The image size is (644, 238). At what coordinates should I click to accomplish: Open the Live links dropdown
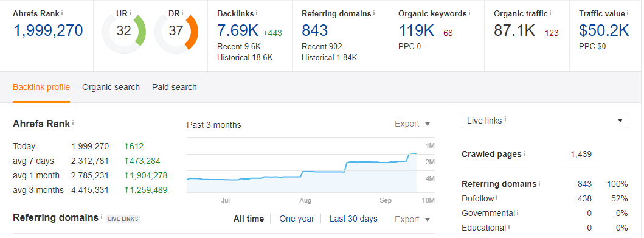[x=545, y=121]
